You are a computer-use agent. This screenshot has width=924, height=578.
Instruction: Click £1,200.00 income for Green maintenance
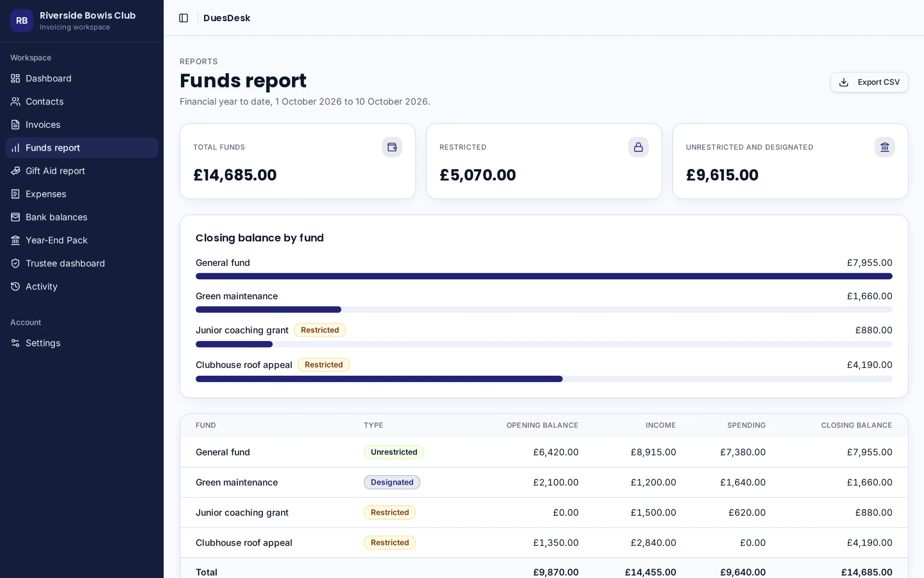[653, 482]
